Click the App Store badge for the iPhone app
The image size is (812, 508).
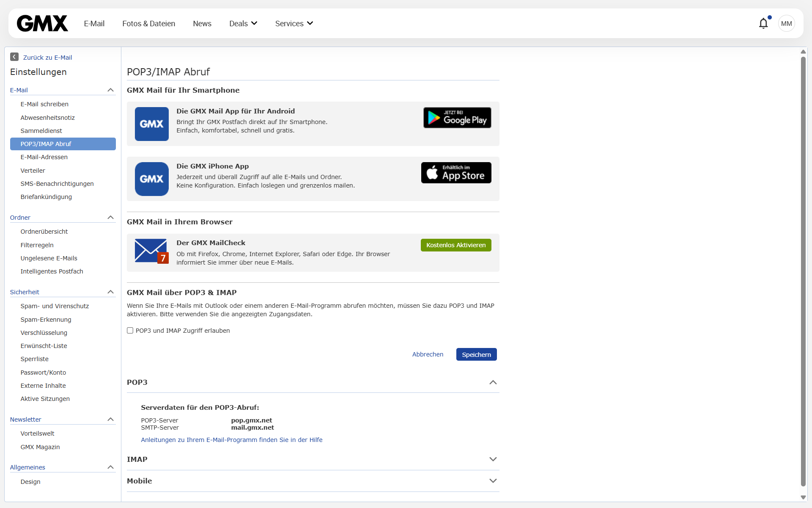pos(456,173)
